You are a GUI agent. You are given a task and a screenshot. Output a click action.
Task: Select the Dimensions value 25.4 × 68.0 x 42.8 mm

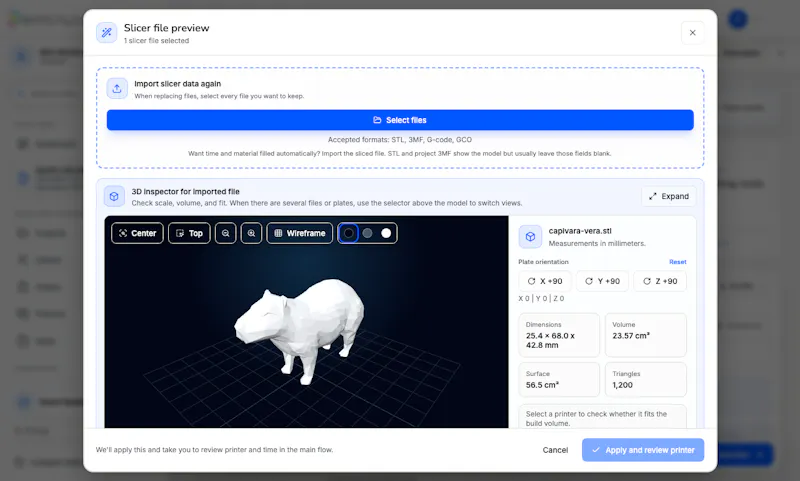(x=551, y=340)
